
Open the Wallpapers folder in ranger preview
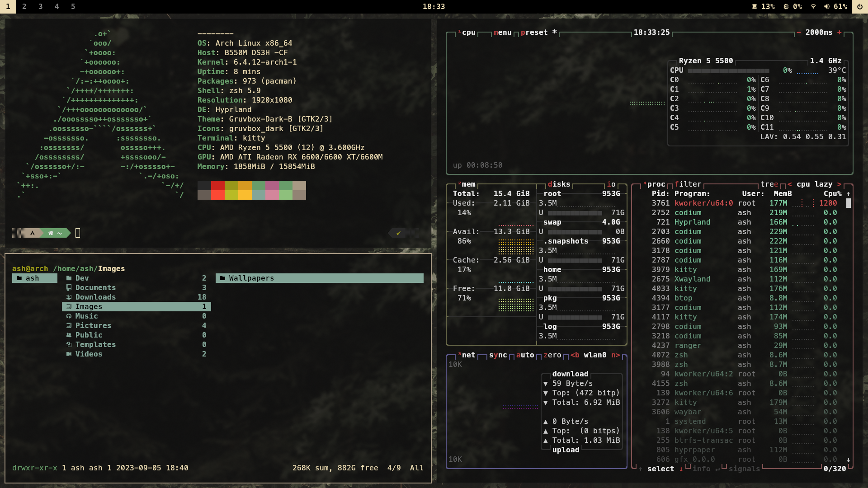pos(319,278)
